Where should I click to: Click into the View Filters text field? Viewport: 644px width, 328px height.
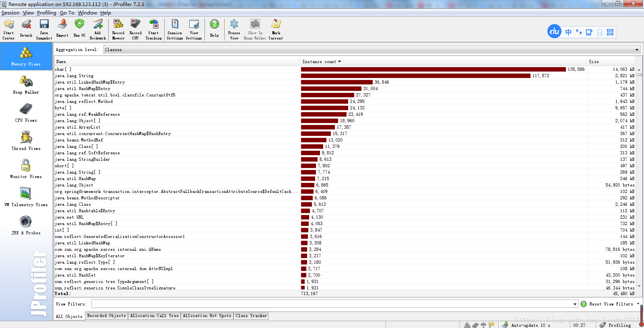[x=332, y=304]
